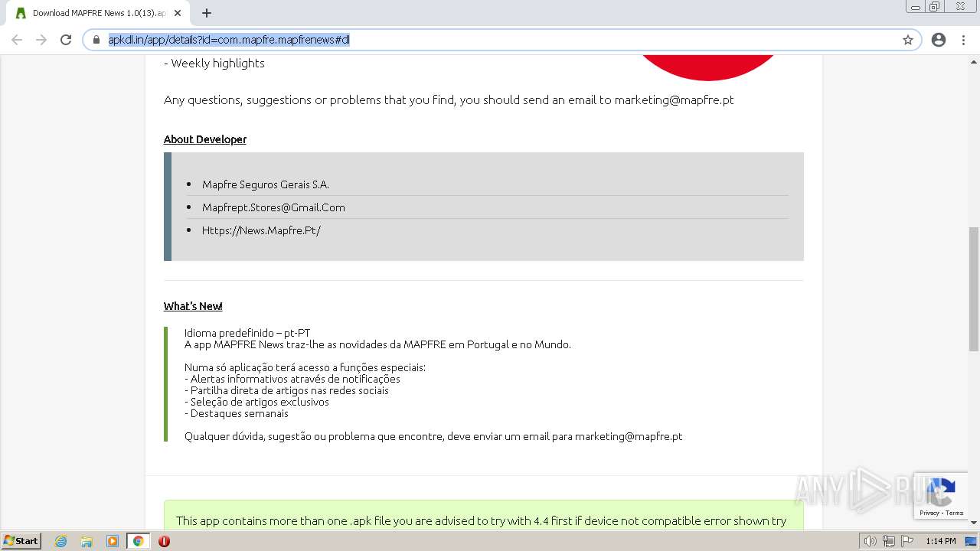Launch Internet Explorer from taskbar

click(x=61, y=541)
